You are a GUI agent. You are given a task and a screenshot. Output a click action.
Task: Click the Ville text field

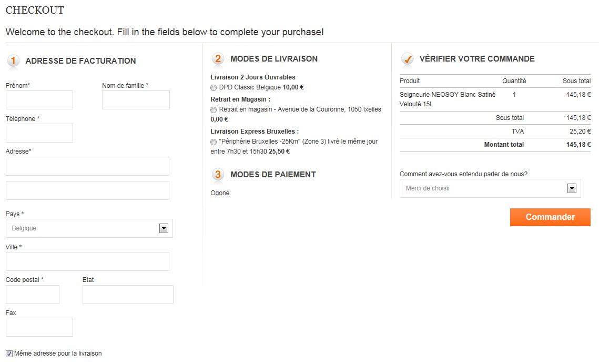[87, 261]
